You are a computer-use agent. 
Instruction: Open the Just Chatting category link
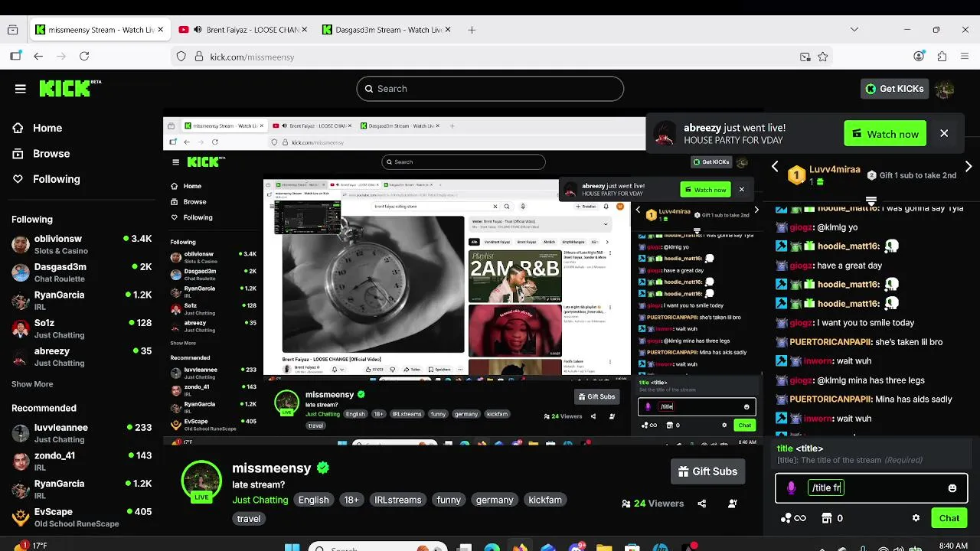click(260, 500)
